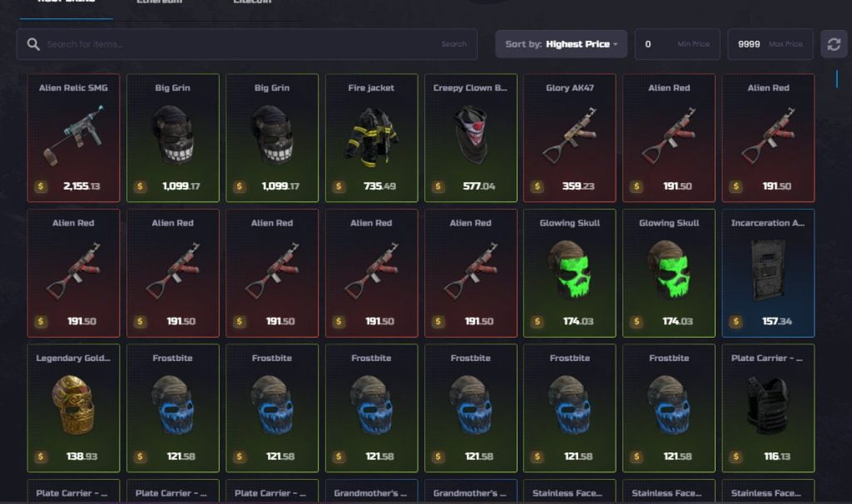Click the first Big Grin price 1,099.17

click(181, 186)
